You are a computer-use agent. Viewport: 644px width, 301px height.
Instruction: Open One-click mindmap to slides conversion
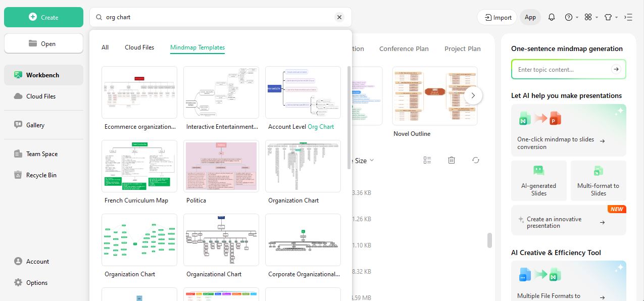point(569,130)
